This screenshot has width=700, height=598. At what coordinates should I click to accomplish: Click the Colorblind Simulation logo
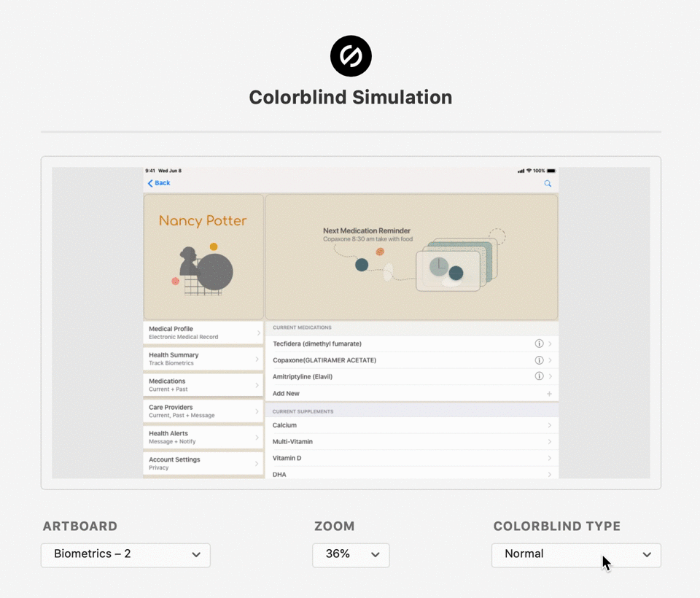tap(351, 55)
